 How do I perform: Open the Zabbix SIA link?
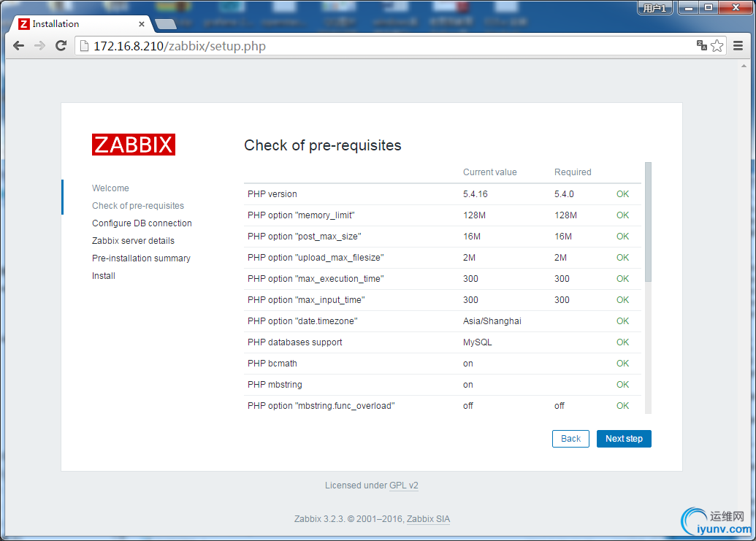click(x=428, y=519)
